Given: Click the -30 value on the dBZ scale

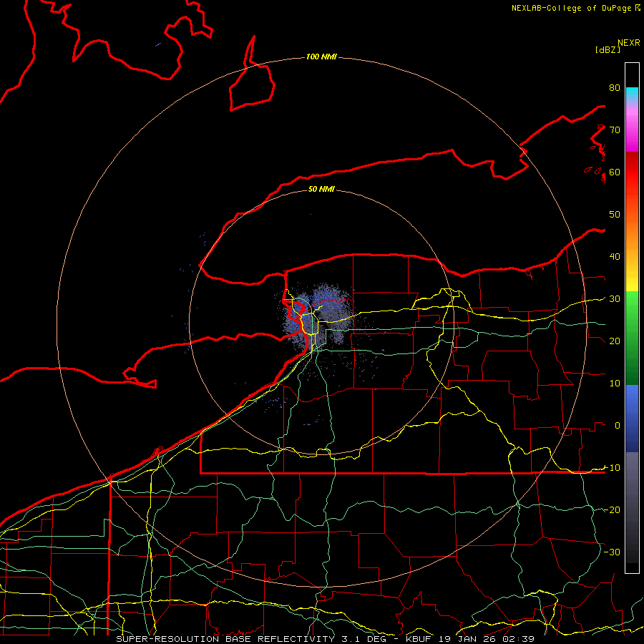Looking at the screenshot, I should click(x=612, y=552).
